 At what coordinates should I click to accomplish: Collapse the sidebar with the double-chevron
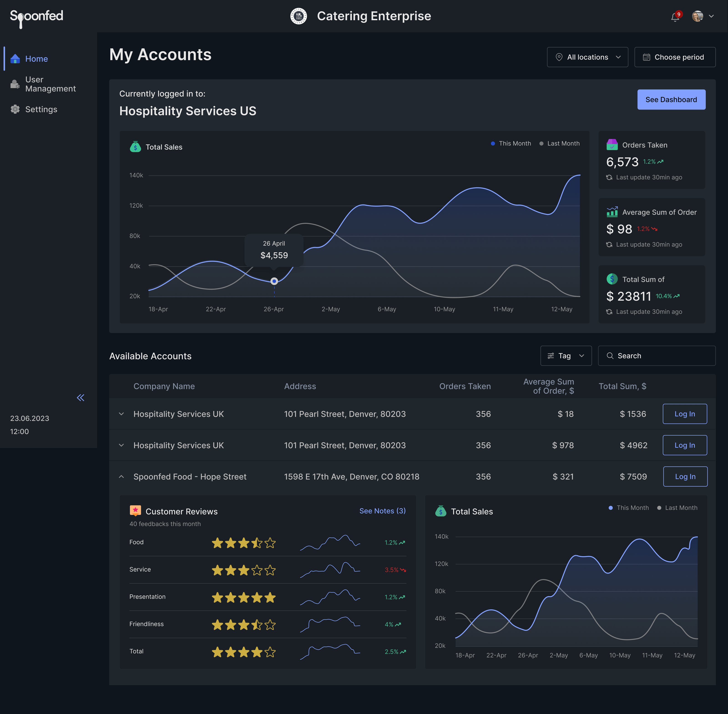(80, 397)
